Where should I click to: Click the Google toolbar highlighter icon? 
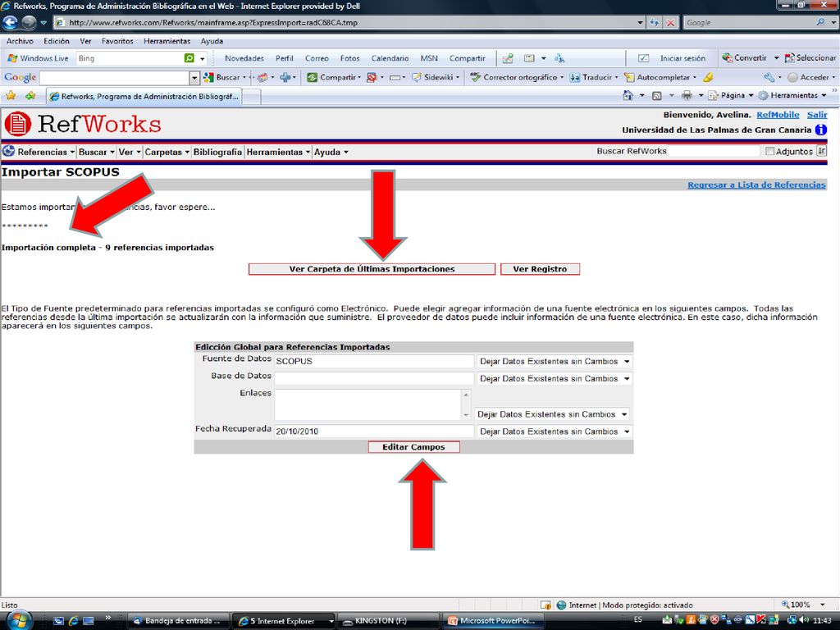[708, 77]
